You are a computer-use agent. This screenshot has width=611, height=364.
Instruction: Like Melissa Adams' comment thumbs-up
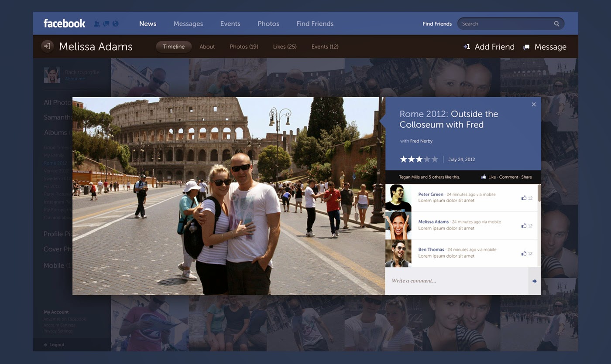point(524,226)
